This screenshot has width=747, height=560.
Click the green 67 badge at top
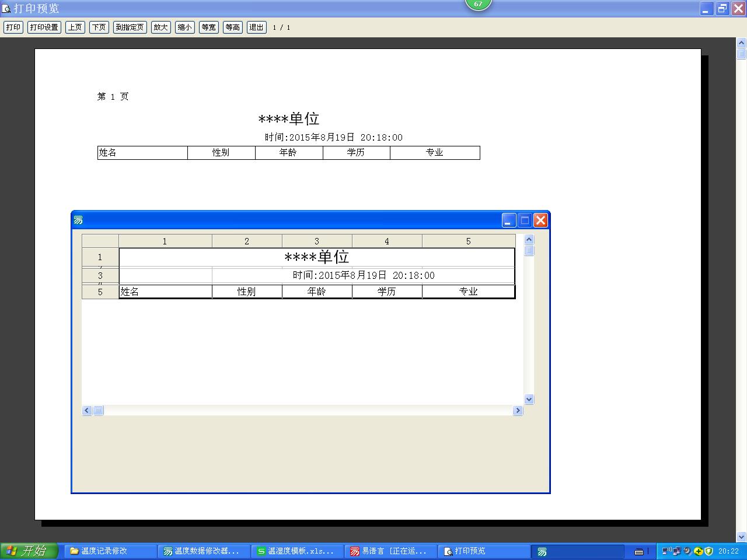(478, 4)
